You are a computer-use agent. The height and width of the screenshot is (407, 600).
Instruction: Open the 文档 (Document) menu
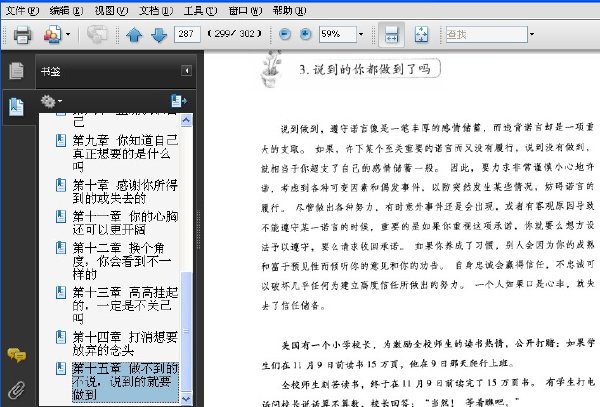[x=156, y=11]
